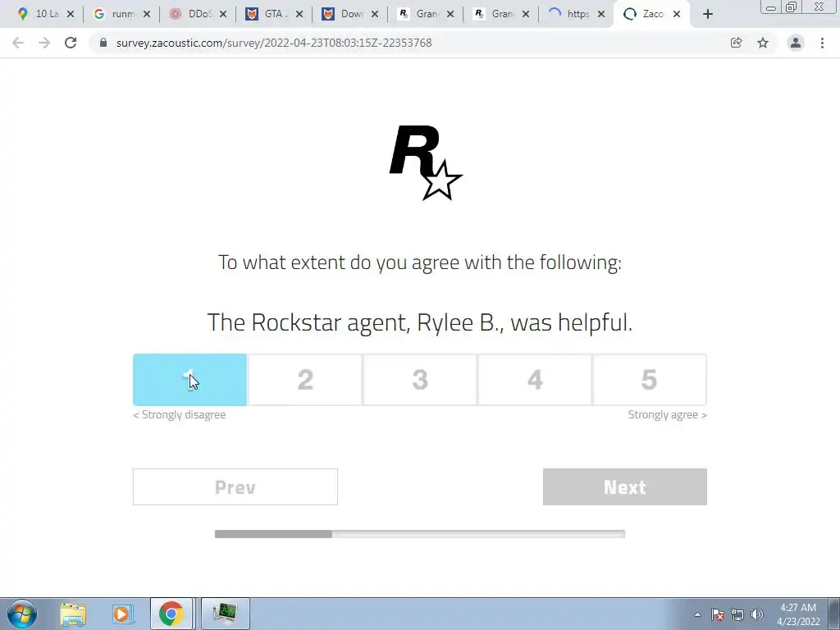Select rating 5 strongly agree

(x=650, y=380)
